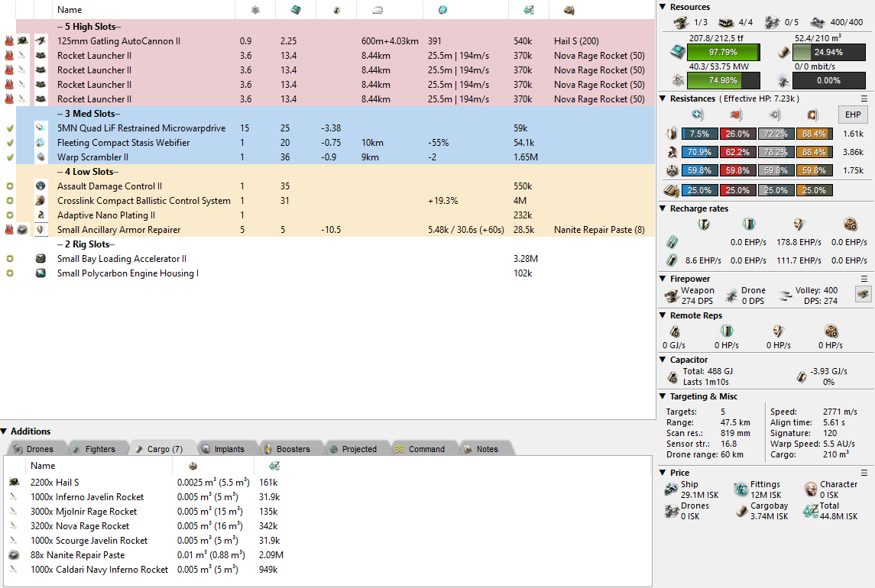875x588 pixels.
Task: Click the Small Polycarbon Engine Housing rig icon
Action: (41, 273)
